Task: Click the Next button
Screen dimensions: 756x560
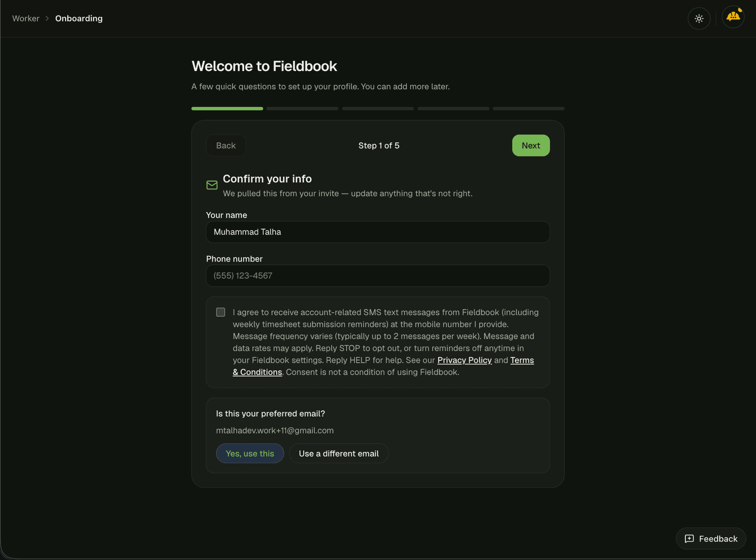Action: (531, 145)
